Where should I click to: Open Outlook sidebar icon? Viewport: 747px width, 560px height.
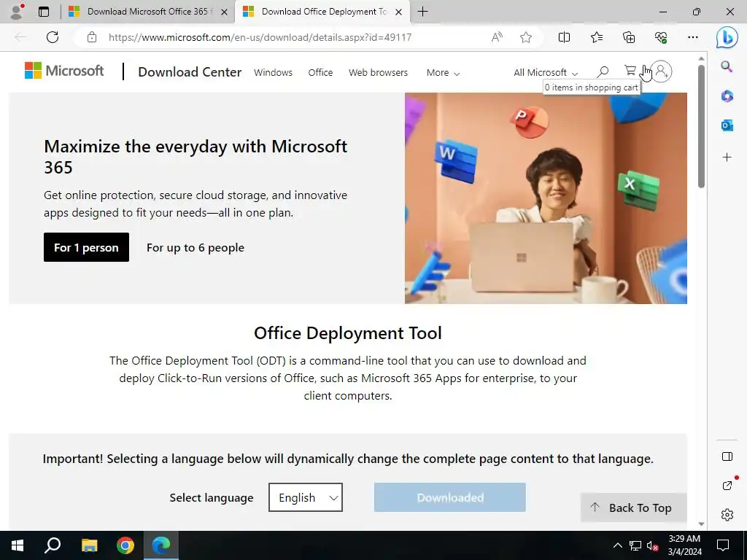click(727, 125)
